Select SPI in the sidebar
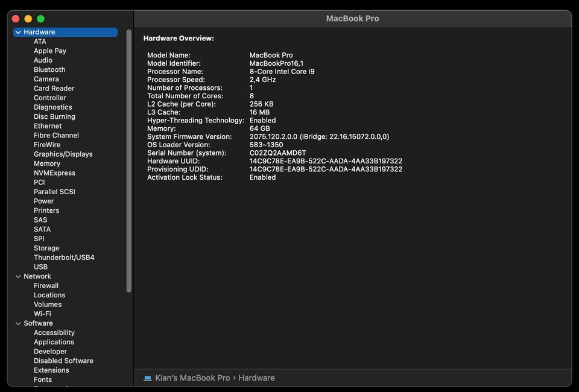Image resolution: width=579 pixels, height=392 pixels. [39, 239]
